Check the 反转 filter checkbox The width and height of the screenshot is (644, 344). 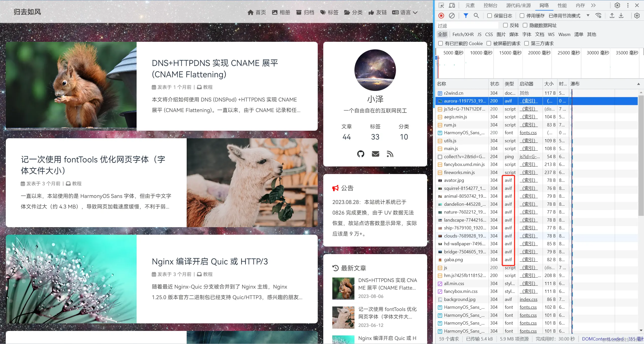click(505, 25)
